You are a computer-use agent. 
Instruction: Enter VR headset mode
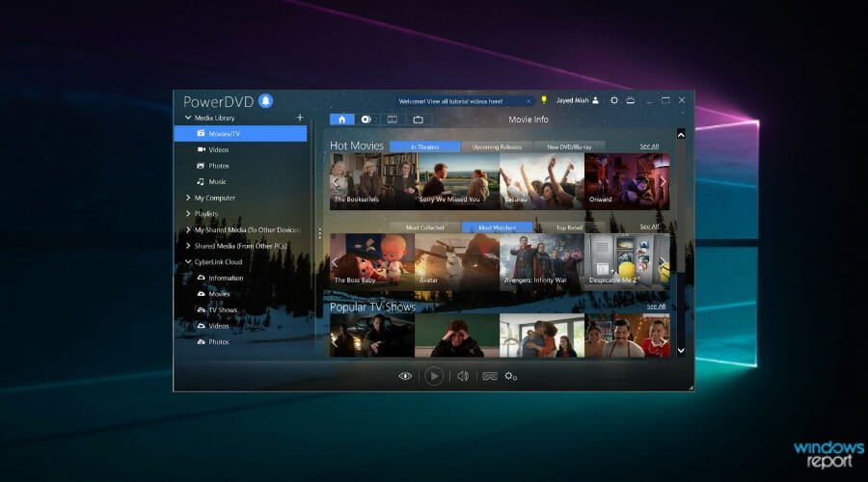point(489,376)
